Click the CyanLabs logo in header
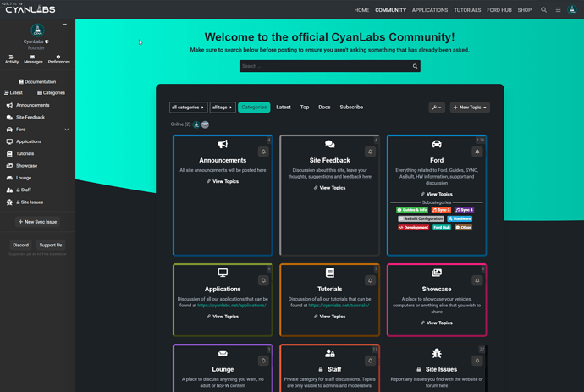The width and height of the screenshot is (584, 392). pos(30,9)
